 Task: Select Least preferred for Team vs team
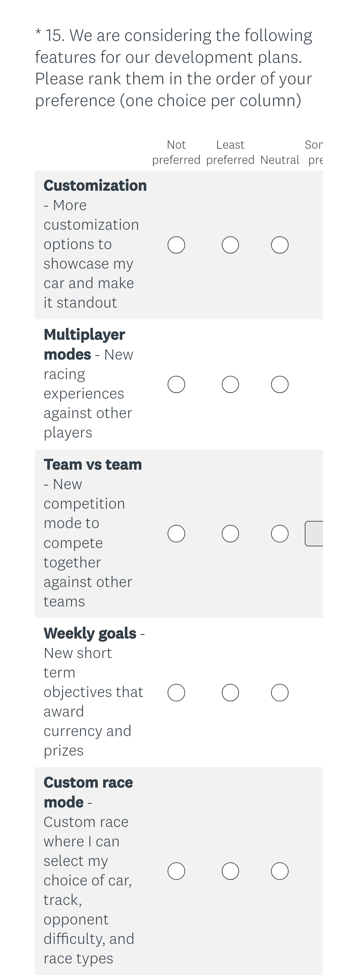(x=230, y=533)
